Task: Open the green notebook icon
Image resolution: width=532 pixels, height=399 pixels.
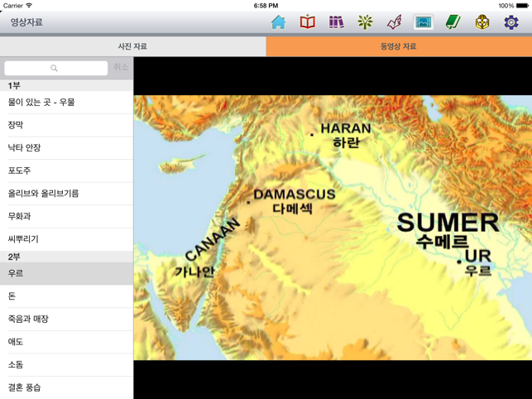Action: (453, 22)
